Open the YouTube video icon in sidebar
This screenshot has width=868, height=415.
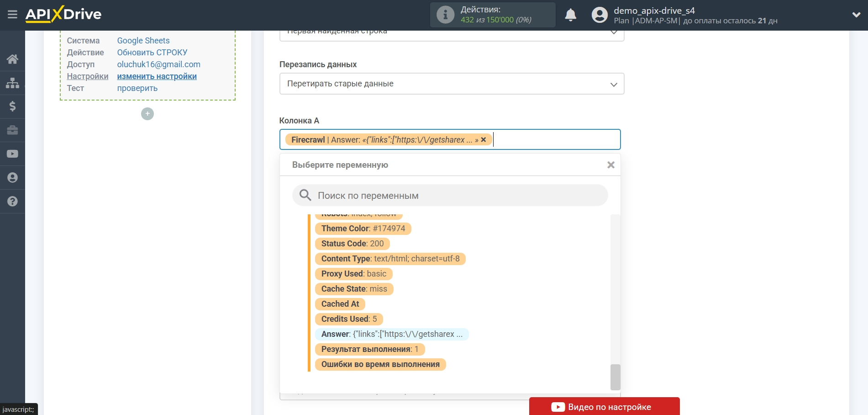tap(12, 154)
